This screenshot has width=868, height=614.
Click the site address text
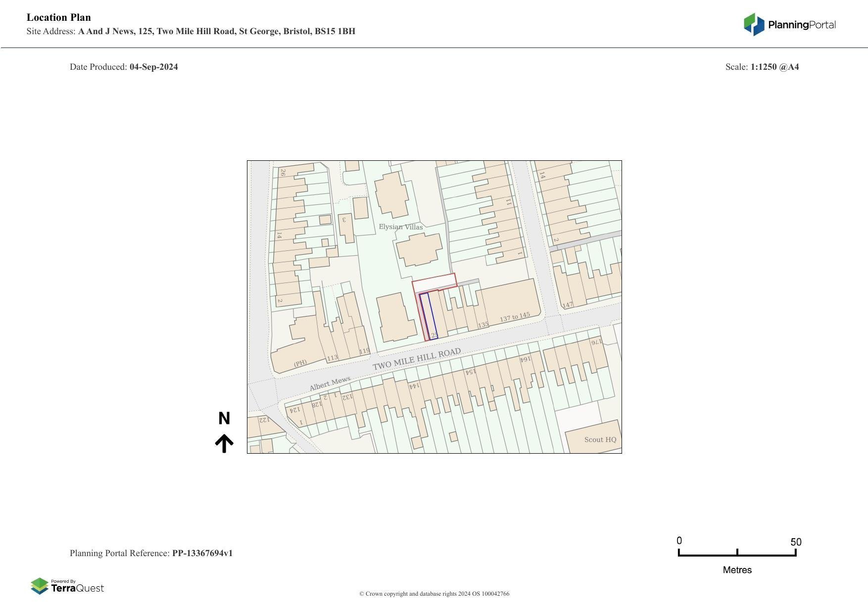click(x=216, y=31)
